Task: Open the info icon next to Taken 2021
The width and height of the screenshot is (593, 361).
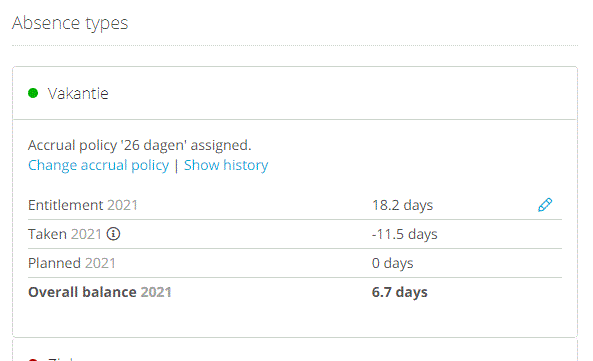Action: click(x=113, y=234)
